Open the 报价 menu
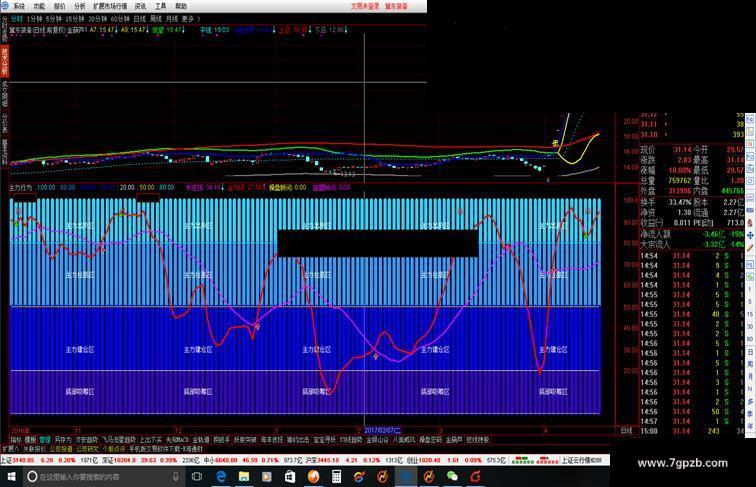Screen dimensions: 756x487 (59, 6)
